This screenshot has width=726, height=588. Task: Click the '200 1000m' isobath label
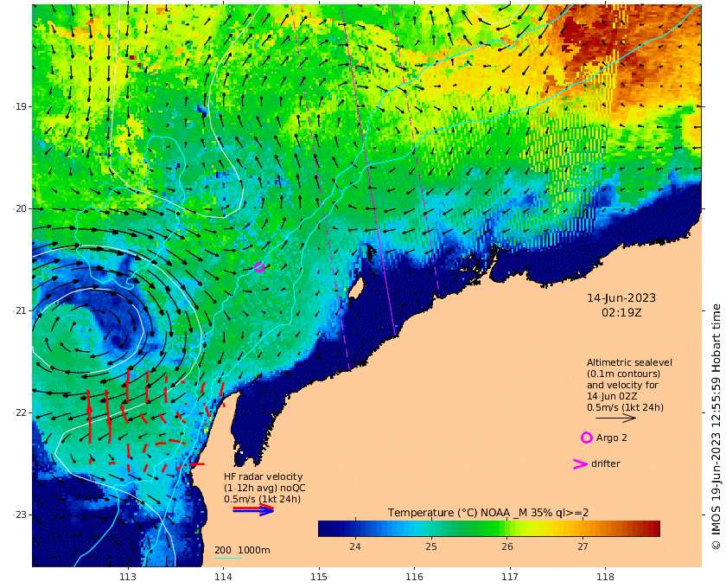click(x=242, y=550)
